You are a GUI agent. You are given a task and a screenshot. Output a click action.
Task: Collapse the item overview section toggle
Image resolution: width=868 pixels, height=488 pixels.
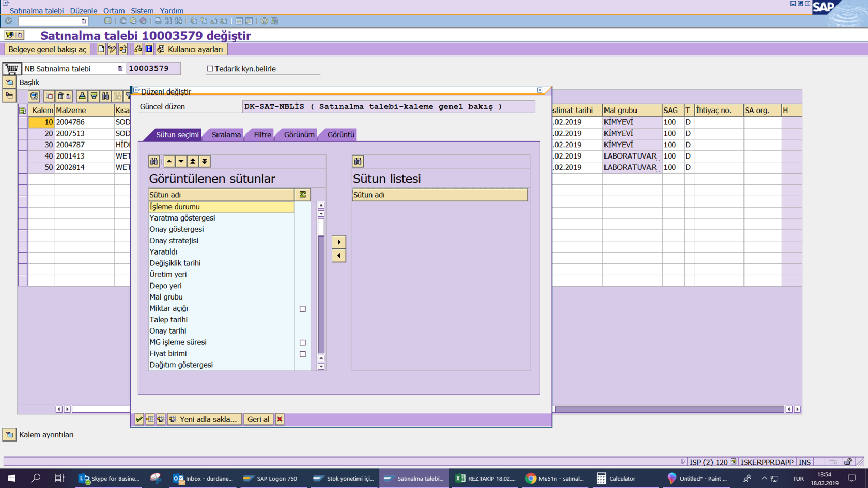click(9, 96)
